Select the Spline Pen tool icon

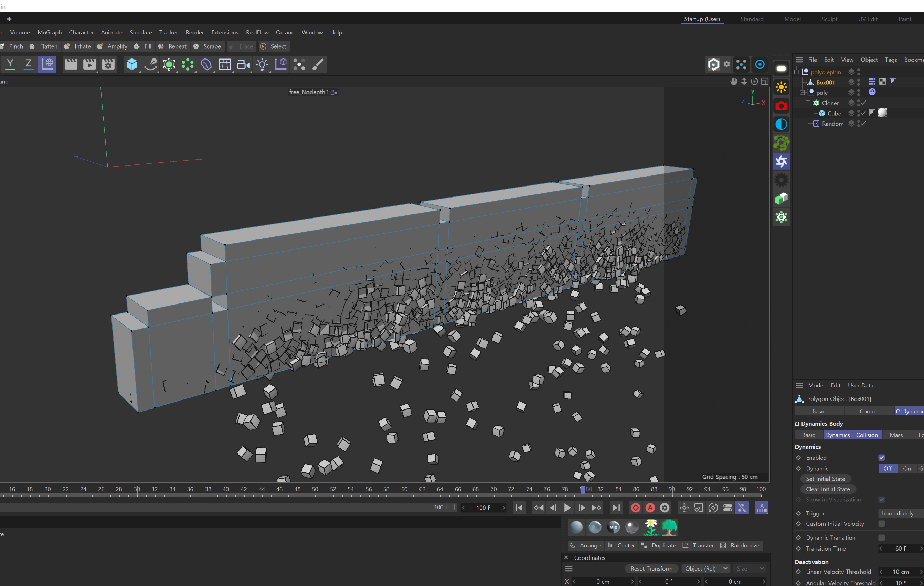[x=150, y=64]
